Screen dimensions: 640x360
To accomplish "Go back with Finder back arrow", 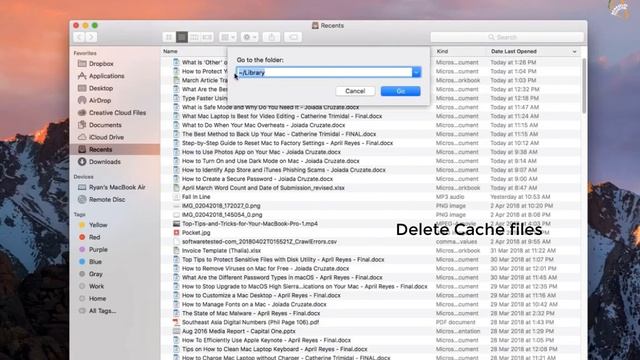I will 80,37.
